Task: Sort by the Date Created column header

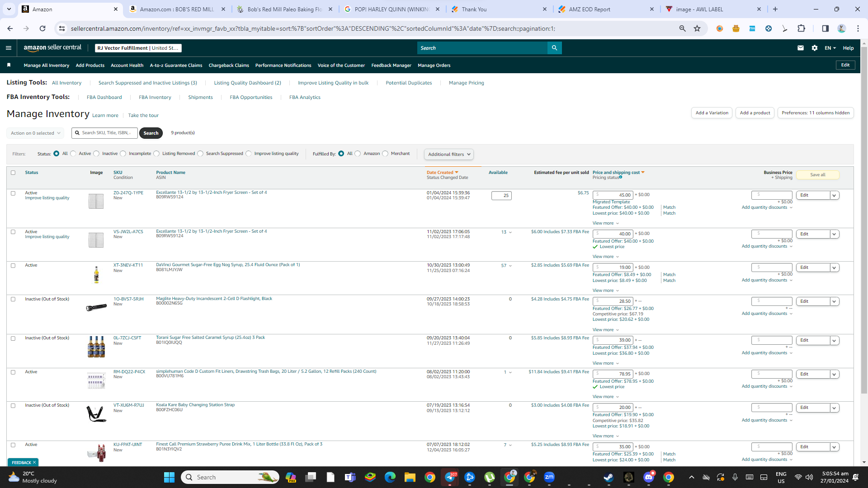Action: coord(442,173)
